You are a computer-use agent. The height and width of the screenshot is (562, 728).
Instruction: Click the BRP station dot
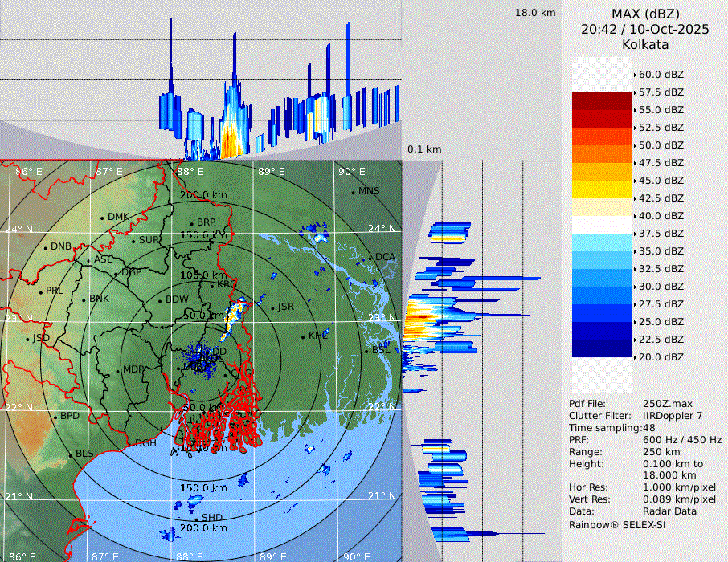tap(191, 223)
